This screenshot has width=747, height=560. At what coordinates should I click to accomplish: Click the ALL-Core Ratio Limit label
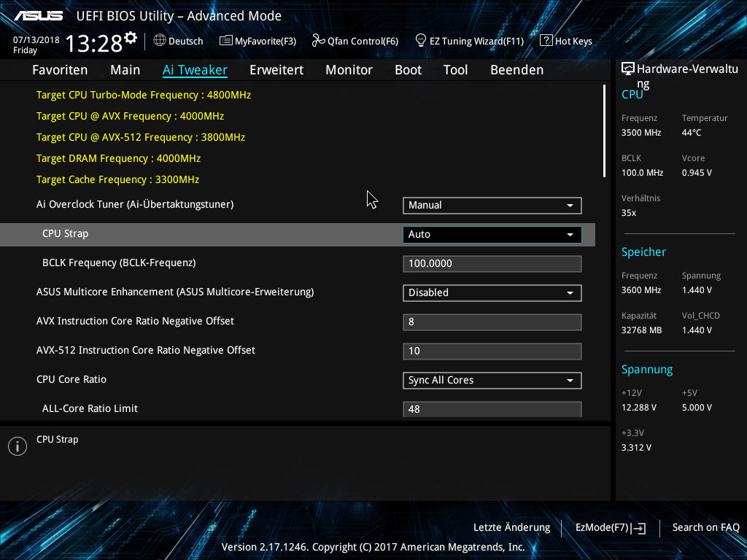(x=90, y=408)
